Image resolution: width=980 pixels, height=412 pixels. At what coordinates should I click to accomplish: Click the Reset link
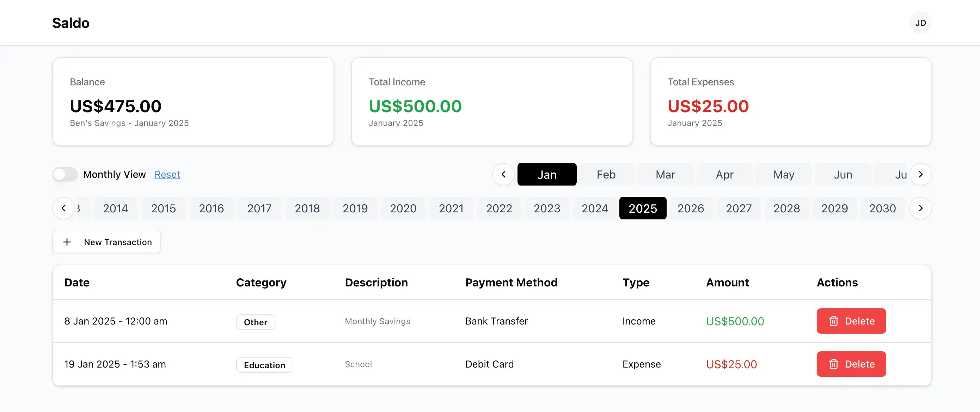[167, 174]
